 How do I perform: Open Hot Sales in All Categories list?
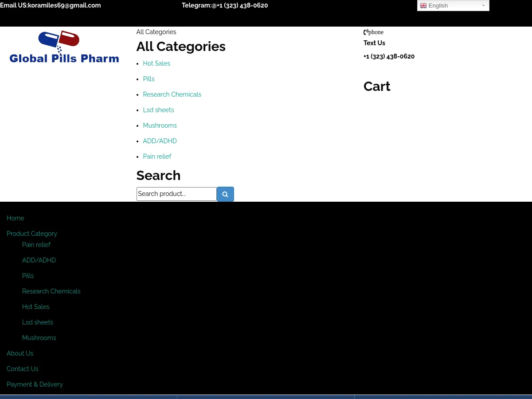click(x=156, y=63)
